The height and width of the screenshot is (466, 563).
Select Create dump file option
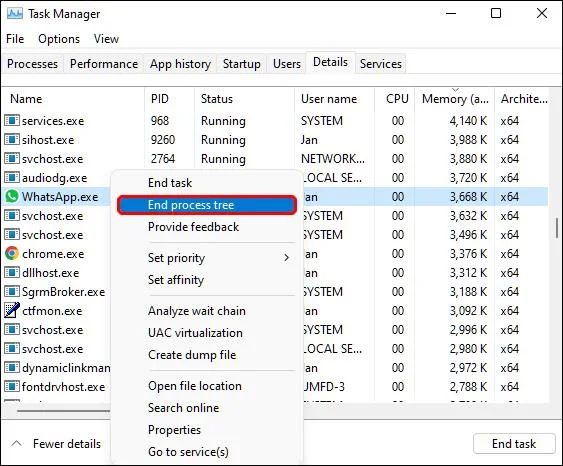tap(192, 355)
